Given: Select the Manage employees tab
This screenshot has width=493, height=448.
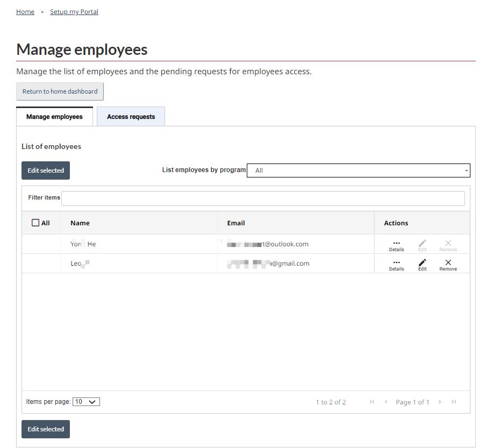Looking at the screenshot, I should tap(54, 117).
